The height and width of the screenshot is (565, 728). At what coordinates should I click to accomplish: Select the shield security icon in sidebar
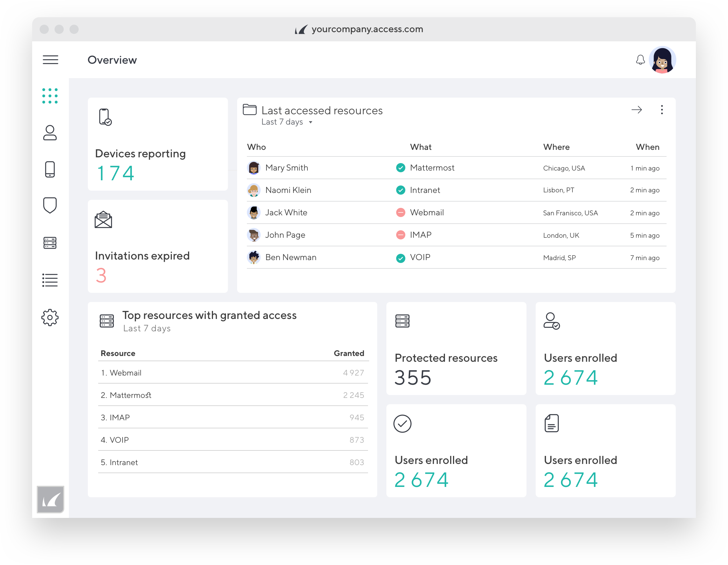click(50, 205)
